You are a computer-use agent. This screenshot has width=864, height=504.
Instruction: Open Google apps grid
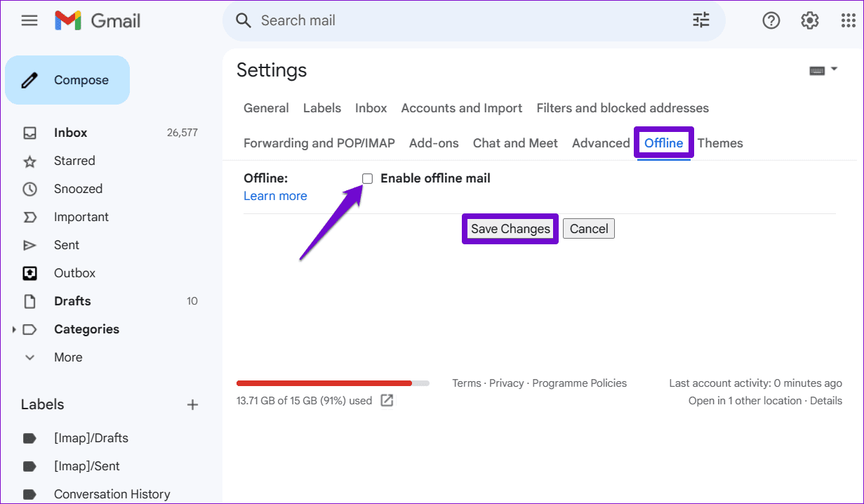coord(848,20)
